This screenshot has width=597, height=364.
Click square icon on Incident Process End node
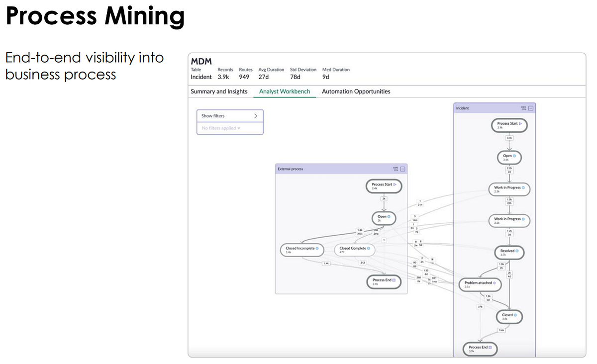pos(490,347)
